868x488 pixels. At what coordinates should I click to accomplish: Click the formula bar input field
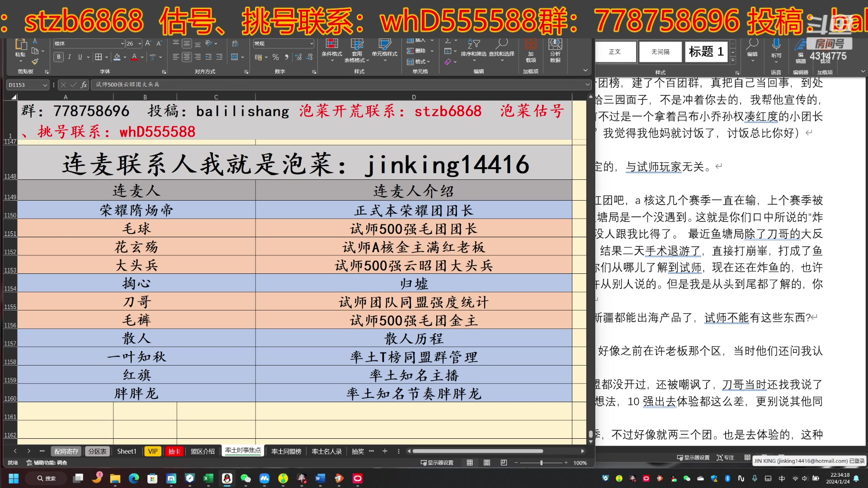pyautogui.click(x=338, y=84)
